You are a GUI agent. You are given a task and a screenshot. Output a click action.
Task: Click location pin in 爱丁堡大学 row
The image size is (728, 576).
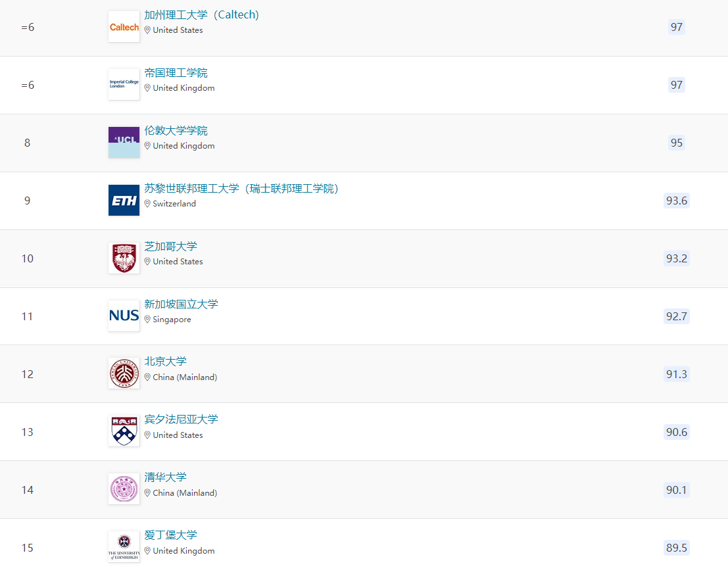tap(147, 551)
